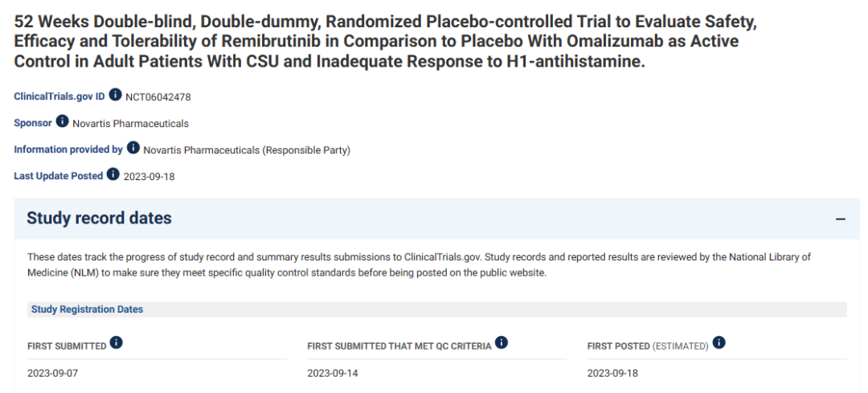Click the info icon after Information provided by
Image resolution: width=868 pixels, height=393 pixels.
tap(133, 149)
